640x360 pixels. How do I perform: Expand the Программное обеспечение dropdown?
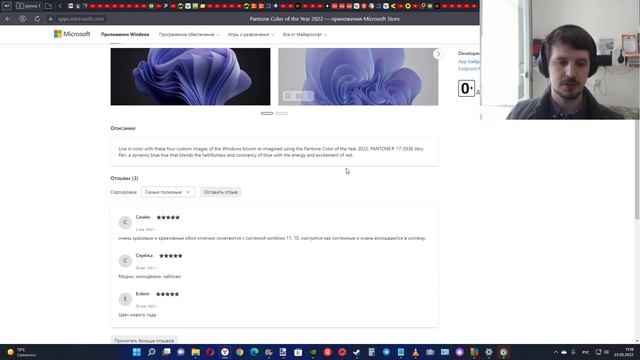189,35
